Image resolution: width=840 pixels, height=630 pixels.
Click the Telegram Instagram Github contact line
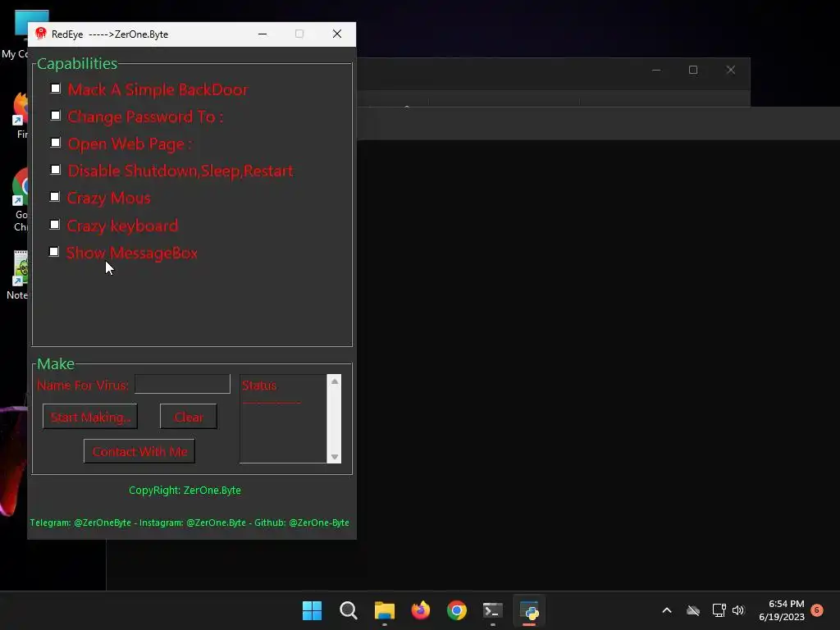tap(189, 523)
